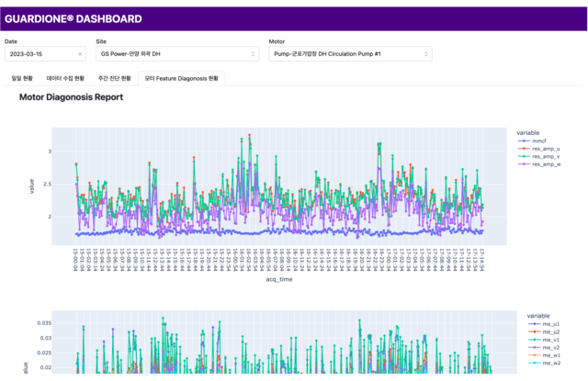Hide me_w2 series in legend
Image resolution: width=588 pixels, height=381 pixels.
(x=544, y=363)
